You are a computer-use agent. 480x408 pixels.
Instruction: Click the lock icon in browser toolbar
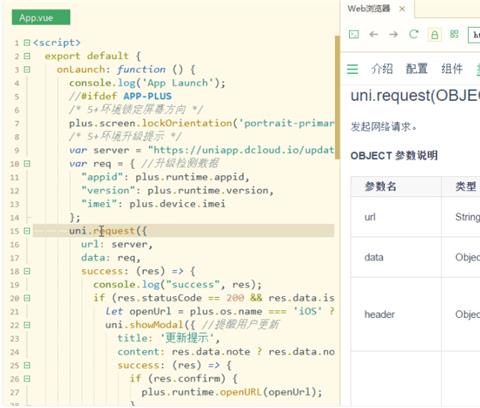click(434, 34)
